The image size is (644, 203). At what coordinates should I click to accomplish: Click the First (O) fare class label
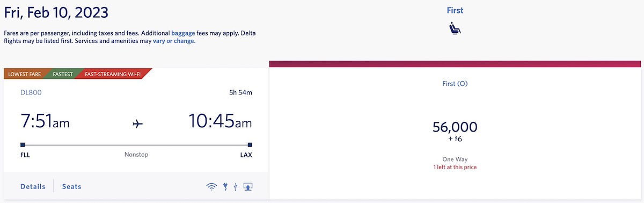click(x=455, y=84)
